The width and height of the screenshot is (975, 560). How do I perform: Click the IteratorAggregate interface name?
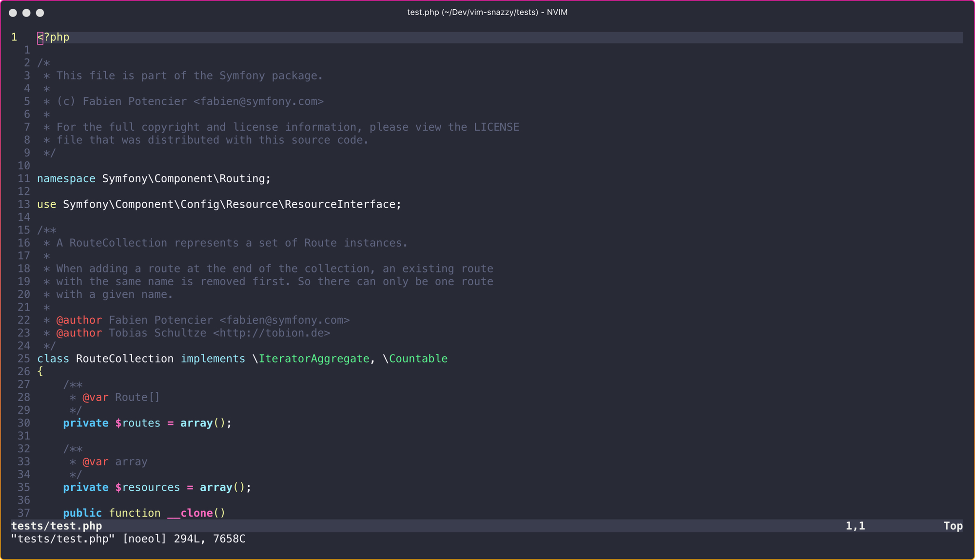[x=314, y=359]
